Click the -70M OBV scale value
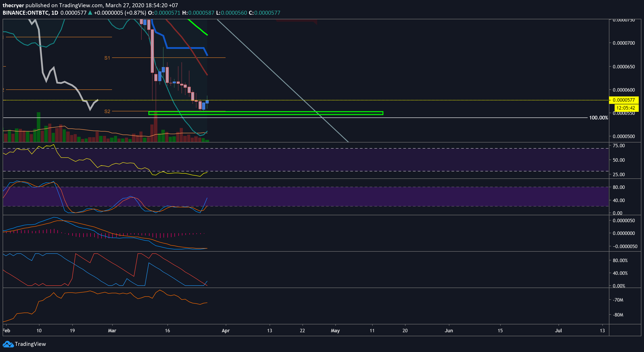The height and width of the screenshot is (352, 644). point(618,300)
